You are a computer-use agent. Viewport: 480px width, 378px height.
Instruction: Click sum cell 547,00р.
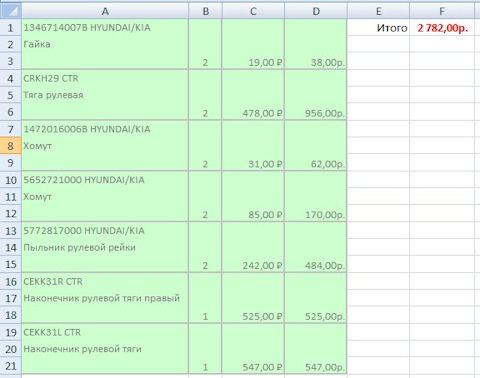tap(316, 366)
